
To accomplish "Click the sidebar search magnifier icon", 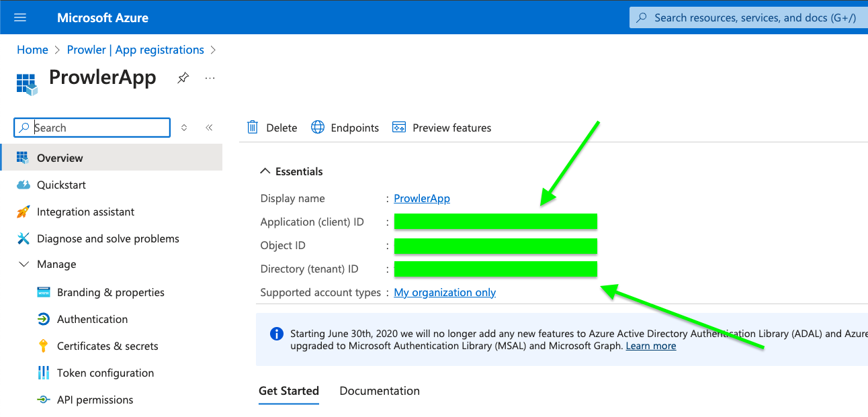I will [25, 128].
